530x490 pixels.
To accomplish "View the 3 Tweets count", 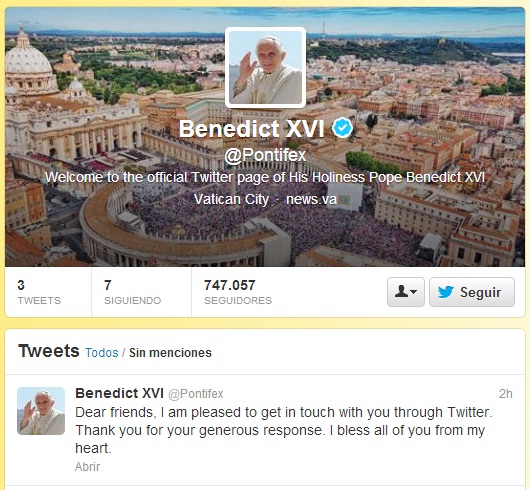I will coord(39,292).
